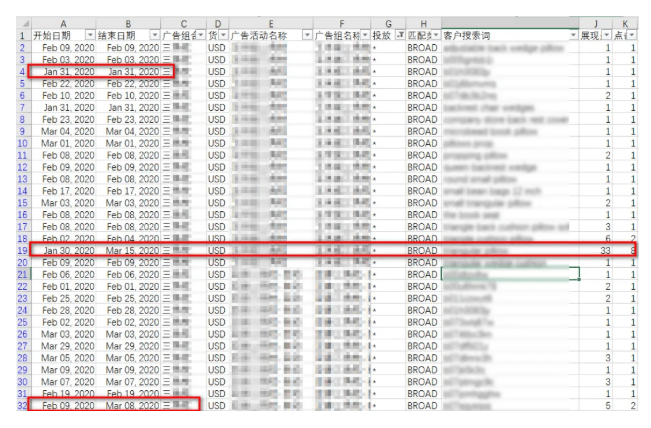Image resolution: width=651 pixels, height=428 pixels.
Task: Click the Mar 08, 2020 cell in row 32
Action: pyautogui.click(x=130, y=406)
